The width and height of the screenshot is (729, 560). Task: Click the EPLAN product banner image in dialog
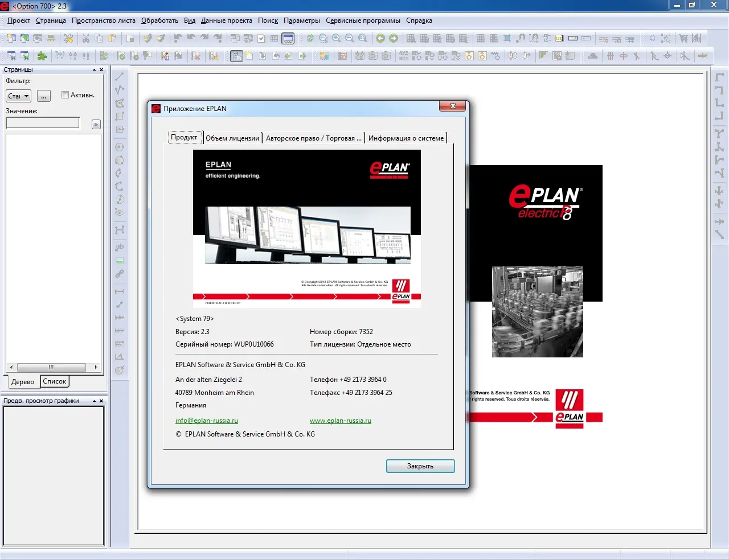coord(307,229)
